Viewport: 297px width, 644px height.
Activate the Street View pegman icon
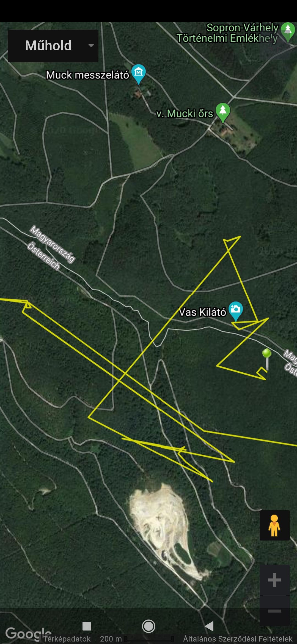click(274, 525)
